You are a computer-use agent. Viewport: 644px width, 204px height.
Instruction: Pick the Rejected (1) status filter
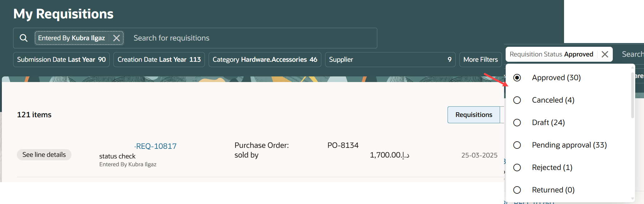[517, 168]
